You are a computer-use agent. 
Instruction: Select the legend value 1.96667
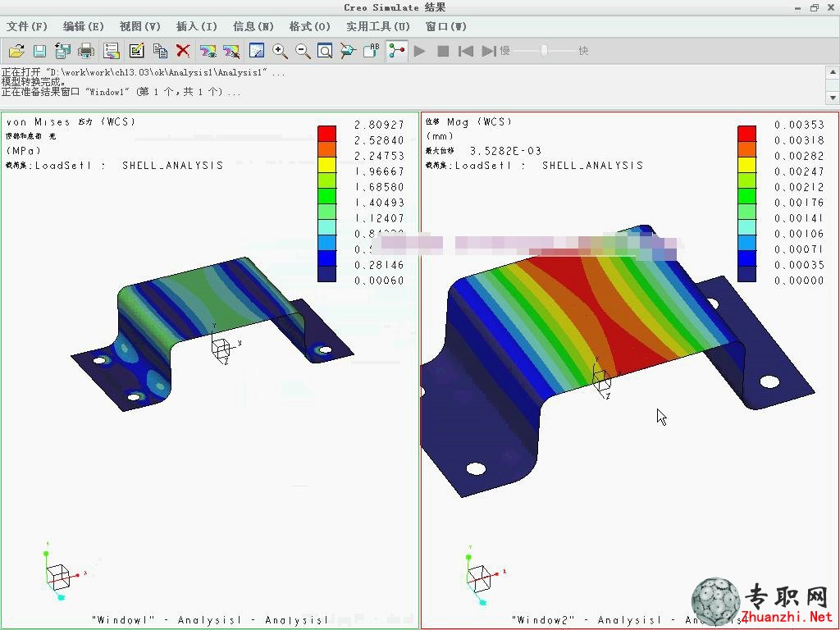(x=379, y=171)
